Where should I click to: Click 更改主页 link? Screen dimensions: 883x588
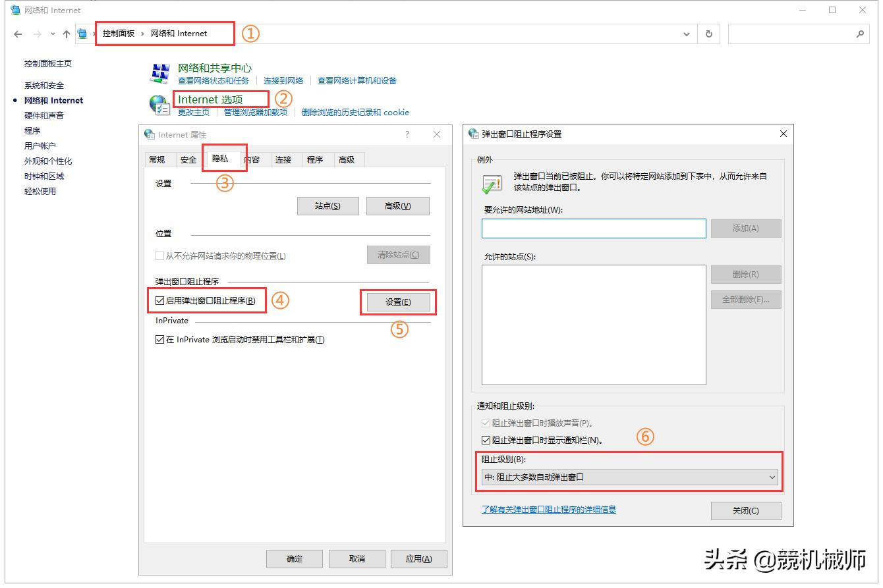point(194,112)
